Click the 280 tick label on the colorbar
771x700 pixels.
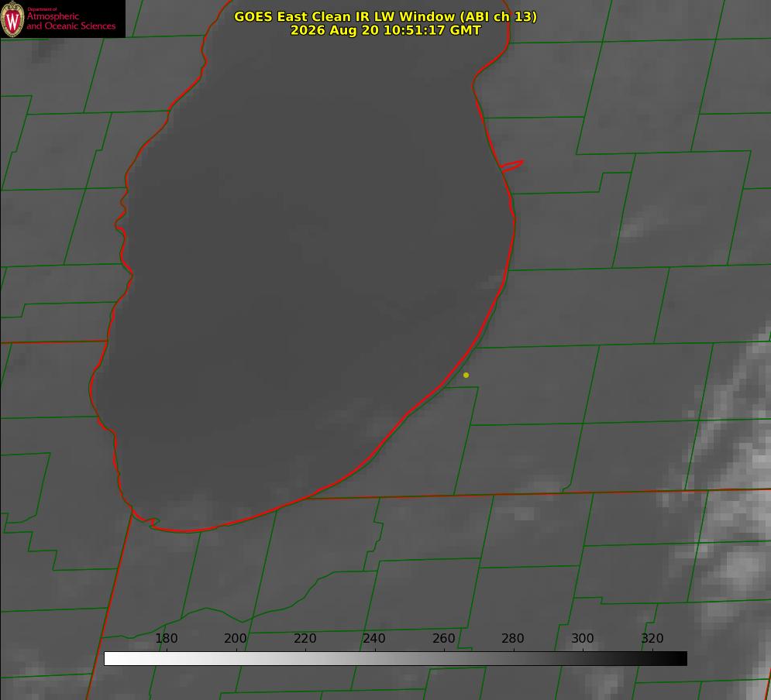(513, 638)
